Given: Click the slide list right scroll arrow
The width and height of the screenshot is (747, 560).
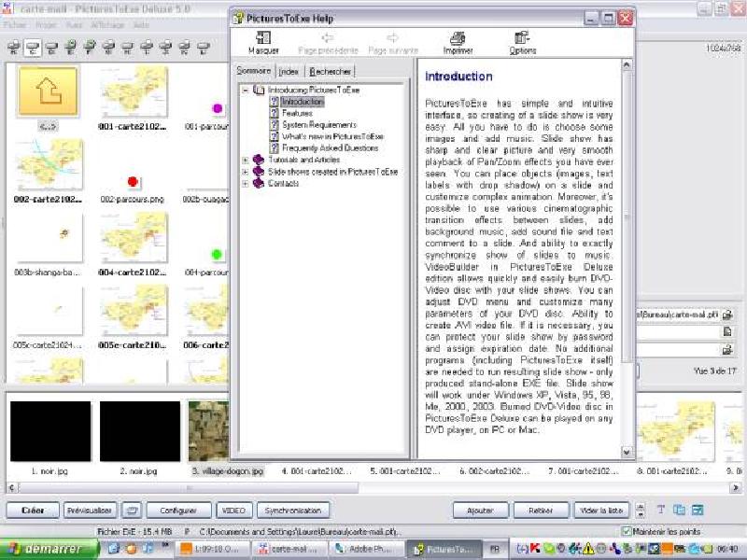Looking at the screenshot, I should click(x=736, y=487).
